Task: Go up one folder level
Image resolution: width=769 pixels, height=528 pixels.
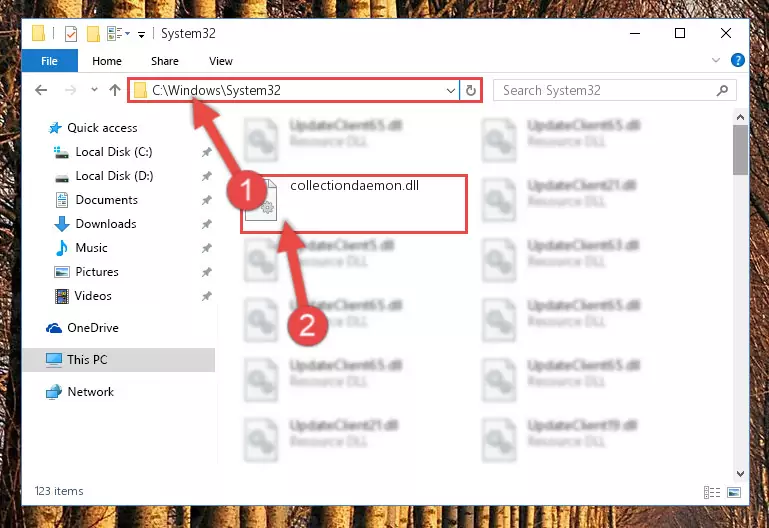Action: pos(115,90)
